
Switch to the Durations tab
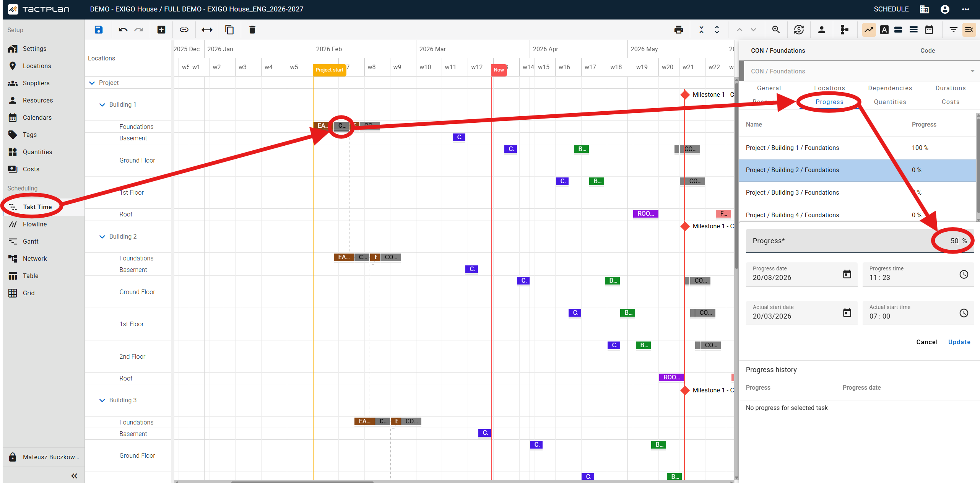coord(951,88)
